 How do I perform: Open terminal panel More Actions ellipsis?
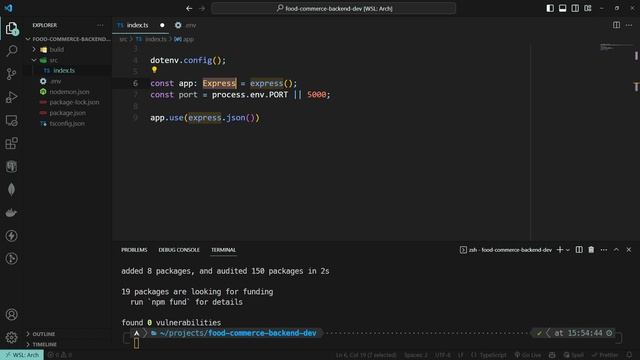[x=604, y=249]
